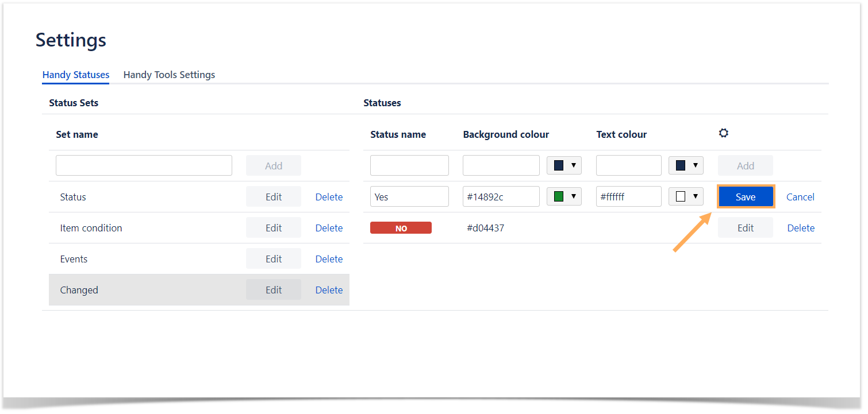The height and width of the screenshot is (414, 868).
Task: Click the #14892c background colour field
Action: [501, 197]
